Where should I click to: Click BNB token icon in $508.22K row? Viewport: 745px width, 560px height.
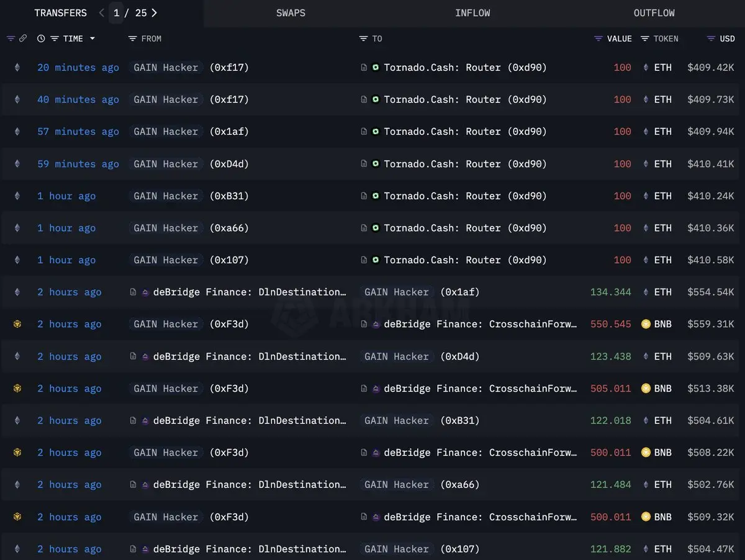tap(646, 453)
